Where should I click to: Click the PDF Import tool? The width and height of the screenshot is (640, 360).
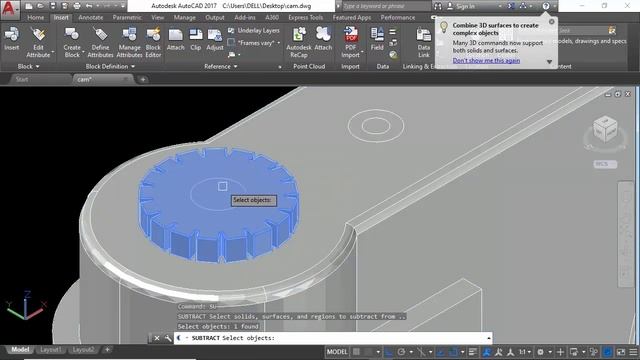click(x=350, y=42)
